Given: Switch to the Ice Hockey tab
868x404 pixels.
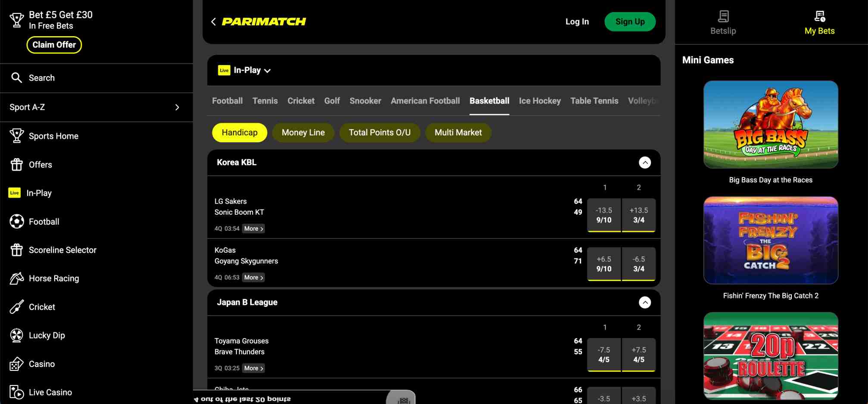Looking at the screenshot, I should 539,100.
